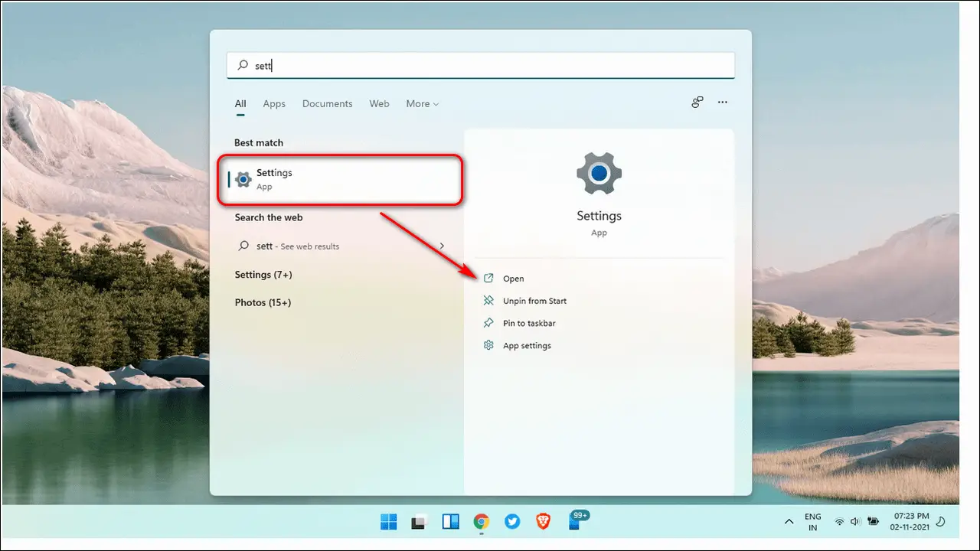Open the Widgets taskbar icon
The width and height of the screenshot is (980, 551).
click(450, 522)
